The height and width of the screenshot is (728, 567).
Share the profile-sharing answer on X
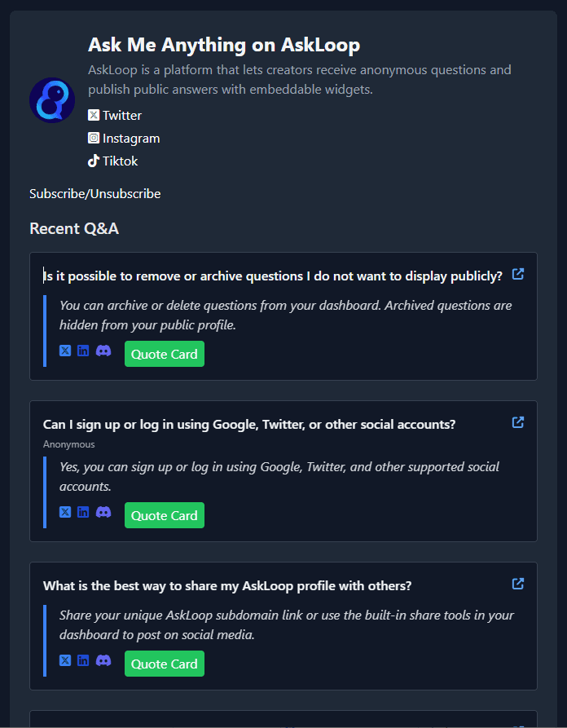(x=64, y=660)
